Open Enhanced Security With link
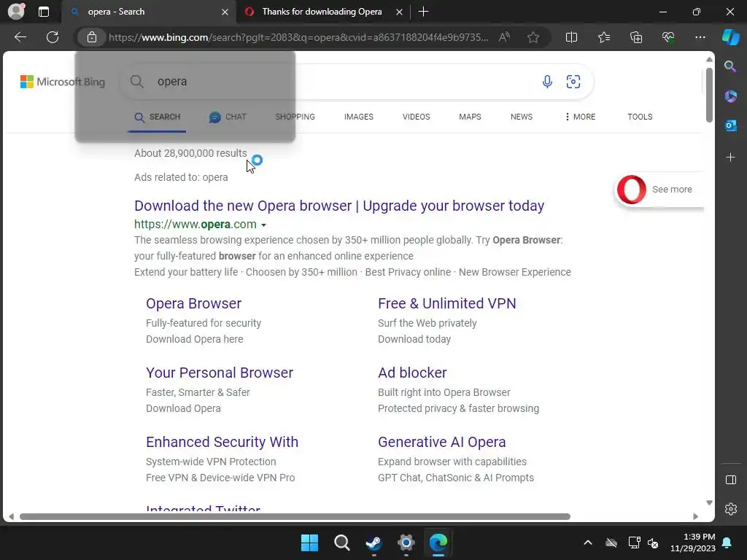 click(222, 442)
